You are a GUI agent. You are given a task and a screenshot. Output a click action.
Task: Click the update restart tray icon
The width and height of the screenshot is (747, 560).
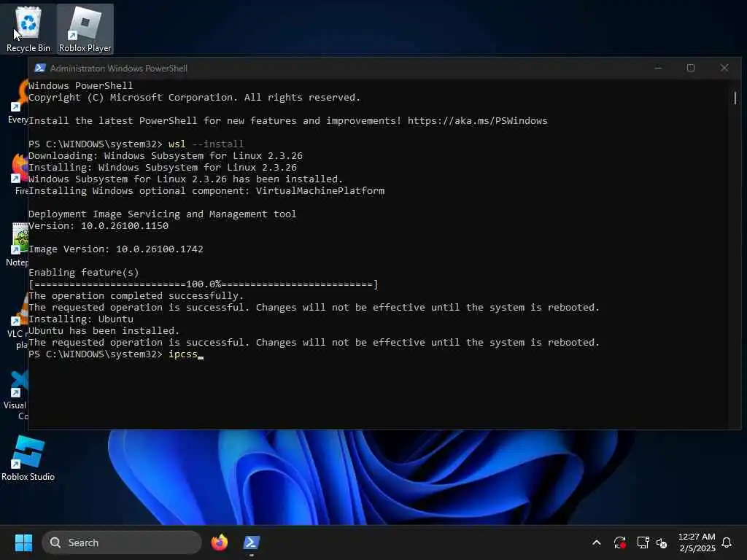[x=620, y=542]
